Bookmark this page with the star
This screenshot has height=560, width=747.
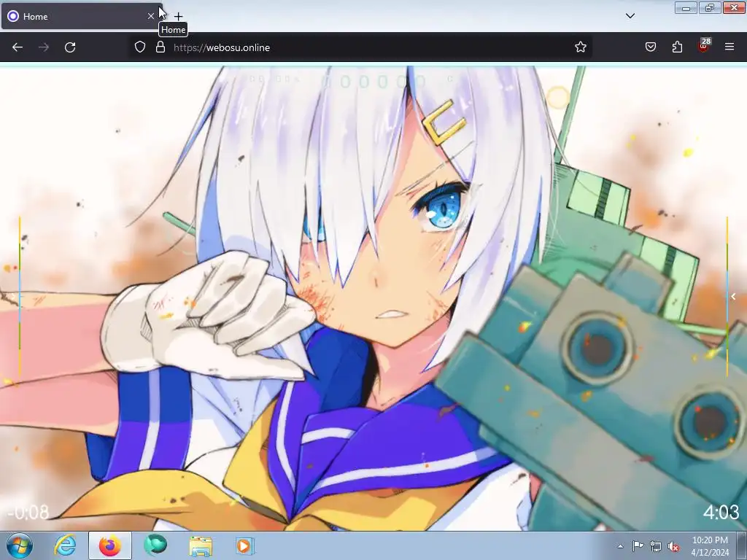pyautogui.click(x=580, y=47)
